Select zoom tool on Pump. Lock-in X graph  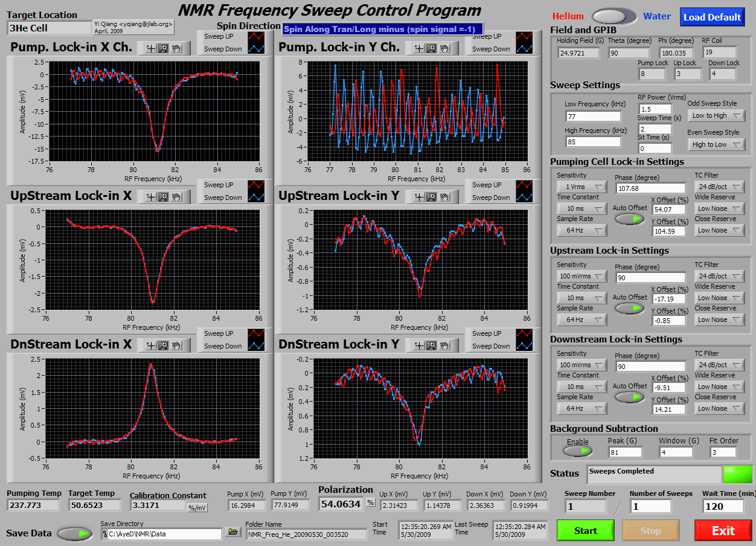[x=163, y=48]
